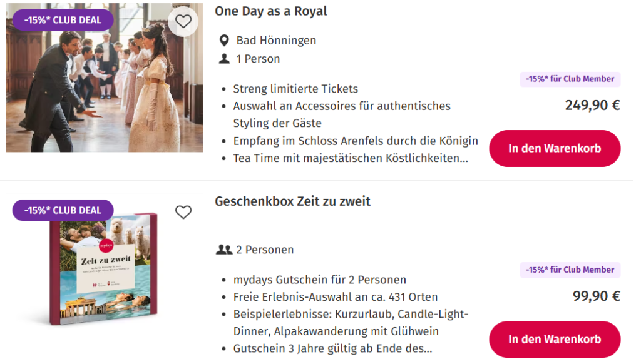The image size is (641, 364).
Task: Click the Club Deal badge on the royal image
Action: (x=63, y=20)
